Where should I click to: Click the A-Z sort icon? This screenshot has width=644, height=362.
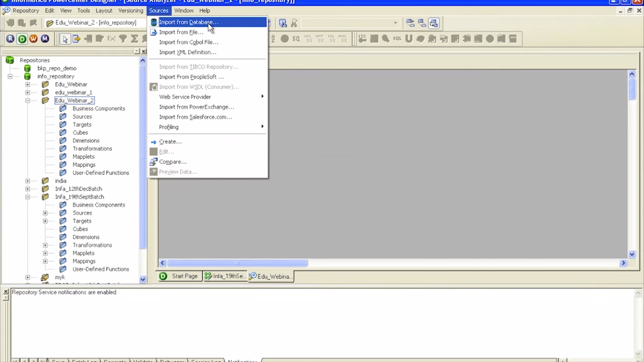(x=273, y=38)
